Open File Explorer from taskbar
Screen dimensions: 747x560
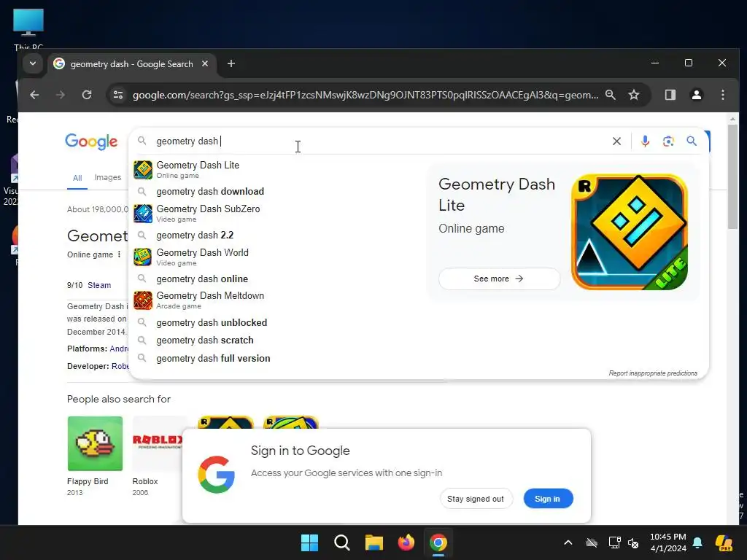click(x=374, y=542)
